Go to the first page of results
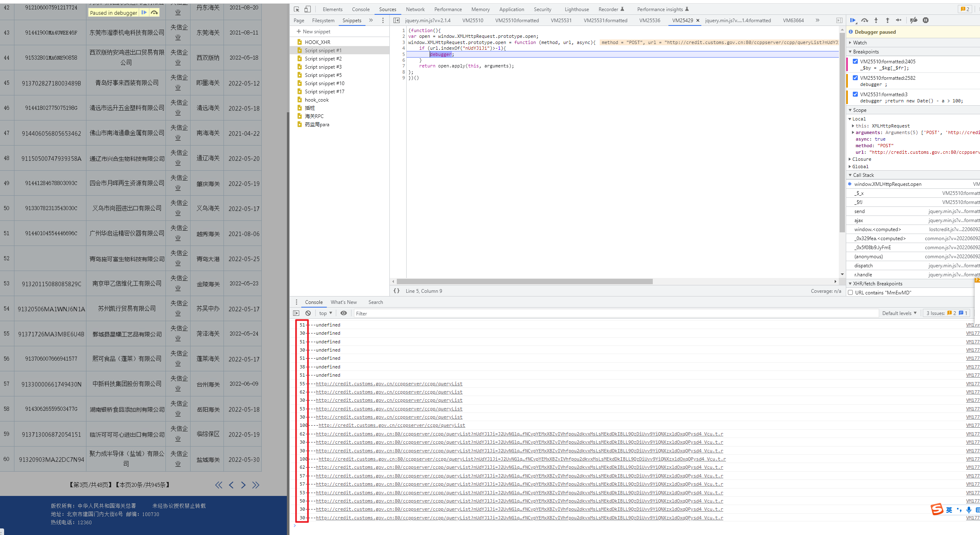Viewport: 980px width, 535px height. 219,485
